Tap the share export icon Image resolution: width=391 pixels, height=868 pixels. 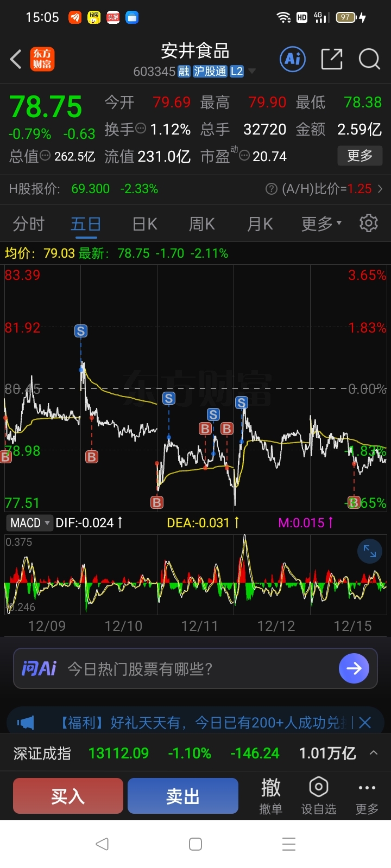(x=332, y=59)
